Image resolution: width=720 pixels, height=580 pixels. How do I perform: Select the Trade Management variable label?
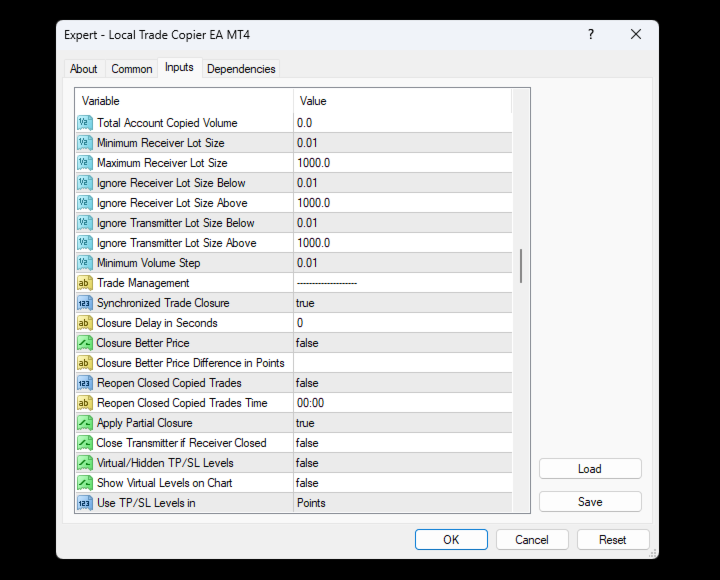click(143, 283)
